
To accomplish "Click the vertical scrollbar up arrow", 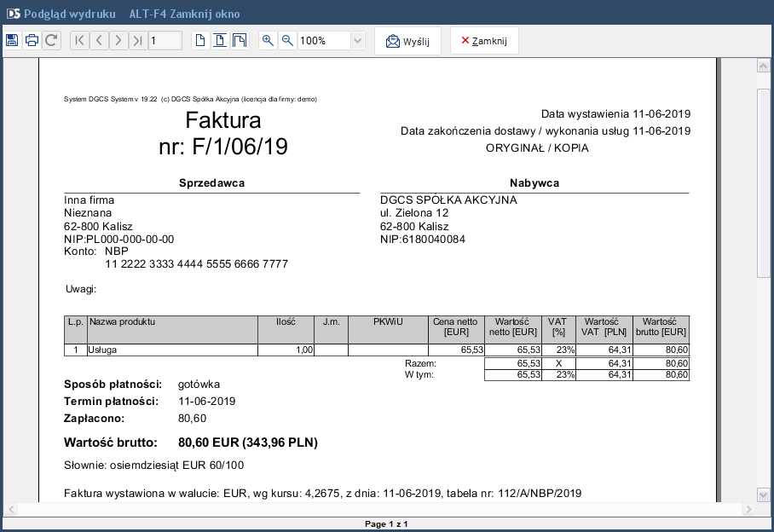I will click(763, 66).
